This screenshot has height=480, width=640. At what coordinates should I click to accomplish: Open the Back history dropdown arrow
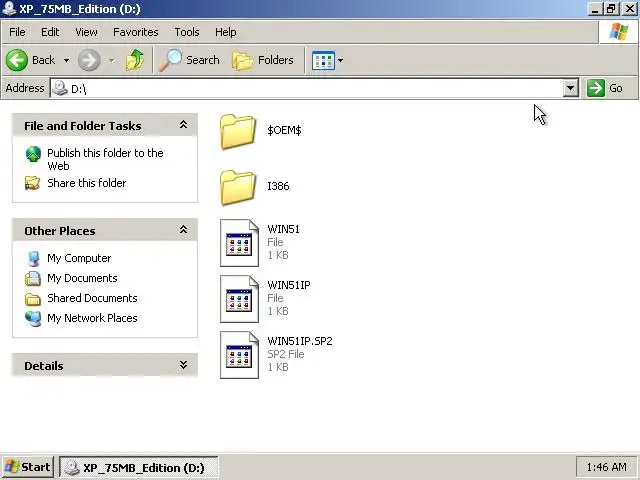click(x=66, y=60)
